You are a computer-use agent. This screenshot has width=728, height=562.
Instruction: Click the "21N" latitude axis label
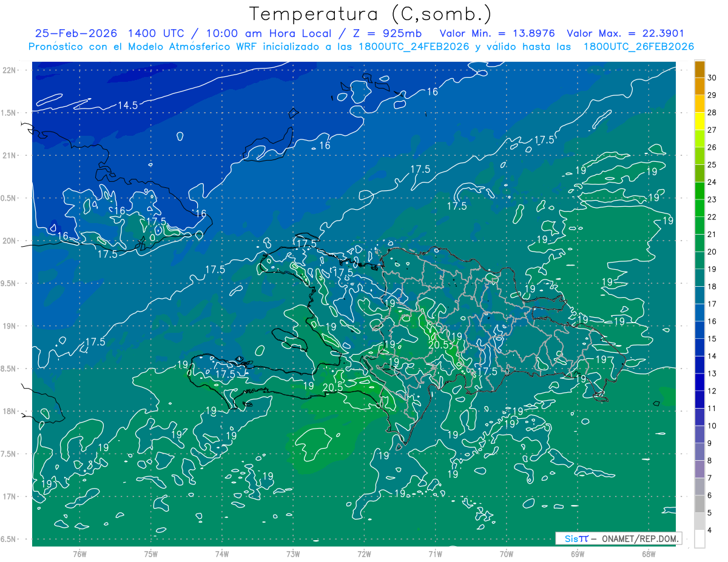click(8, 155)
